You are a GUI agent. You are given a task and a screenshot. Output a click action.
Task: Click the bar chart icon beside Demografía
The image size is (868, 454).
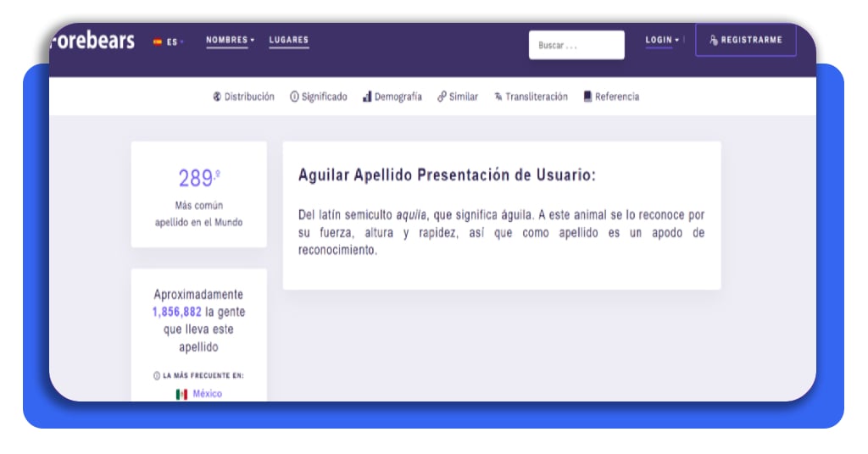tap(367, 97)
